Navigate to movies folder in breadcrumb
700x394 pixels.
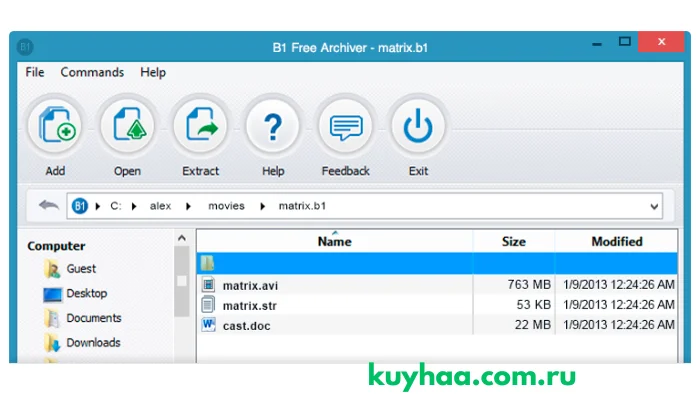click(x=226, y=206)
